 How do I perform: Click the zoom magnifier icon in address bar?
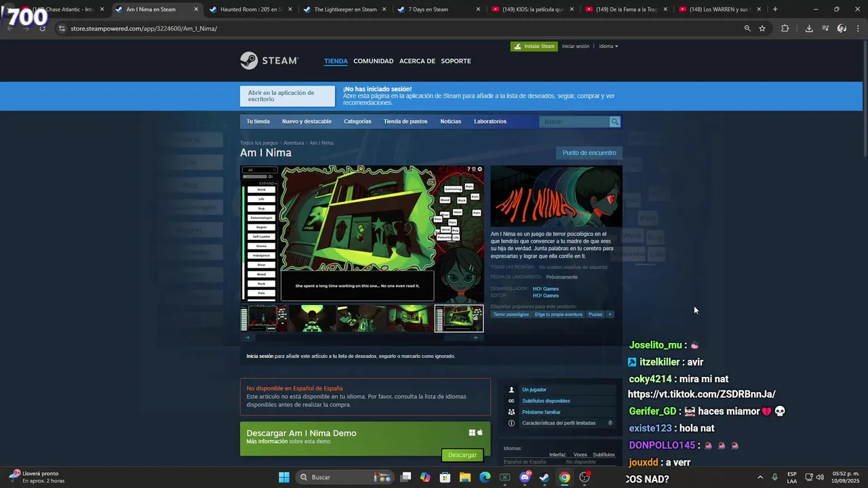(747, 28)
